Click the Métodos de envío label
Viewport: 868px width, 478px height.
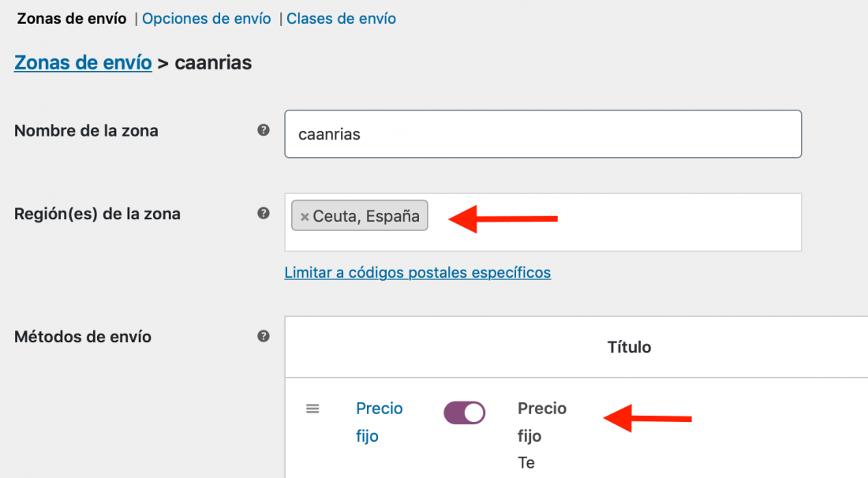pyautogui.click(x=83, y=336)
